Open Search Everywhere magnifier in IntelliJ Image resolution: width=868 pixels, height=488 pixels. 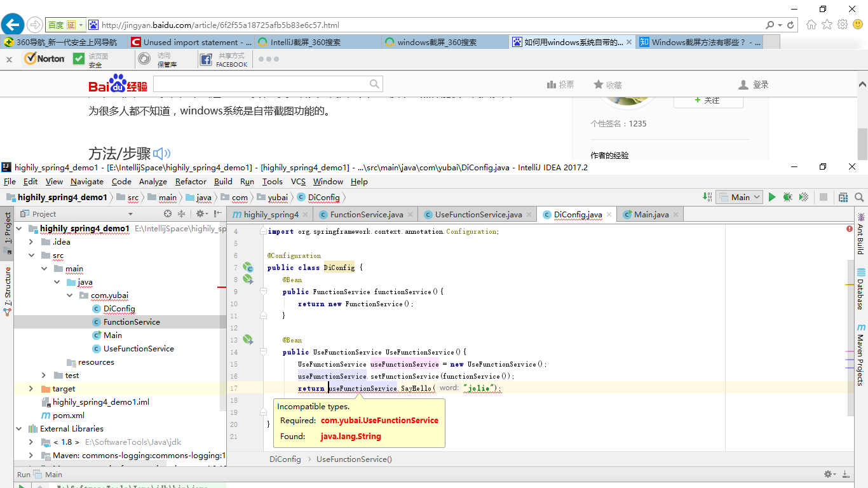pos(859,198)
